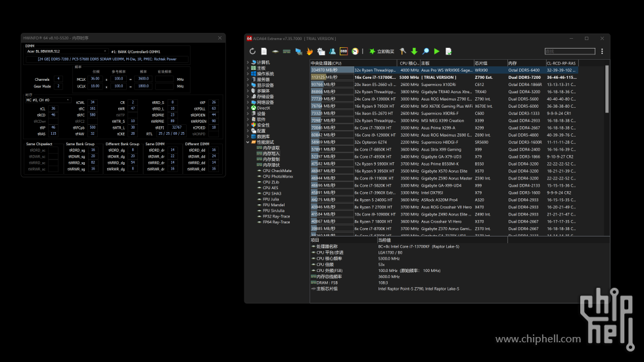Click the Gear Mode value field
The width and height of the screenshot is (644, 362).
pyautogui.click(x=58, y=86)
